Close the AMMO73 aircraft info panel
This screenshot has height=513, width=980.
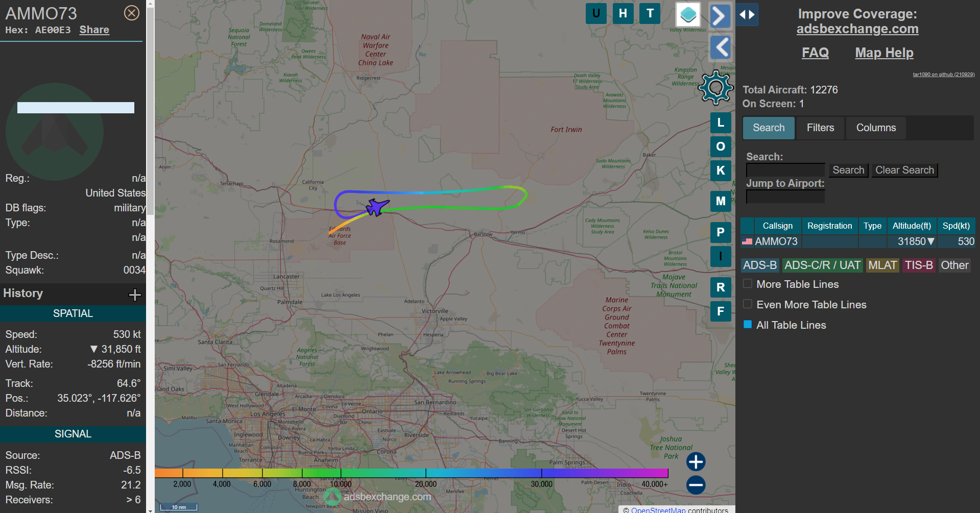click(132, 13)
